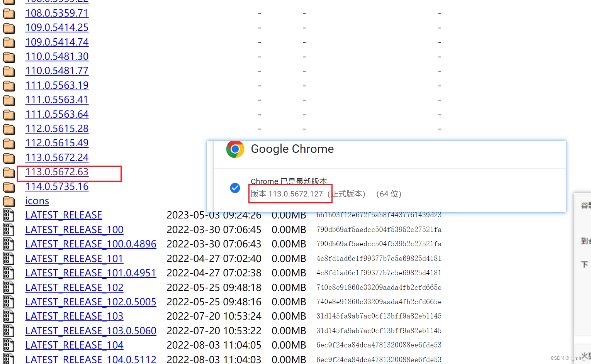
Task: Click the blue checkmark showing Chrome is updated
Action: click(x=235, y=188)
